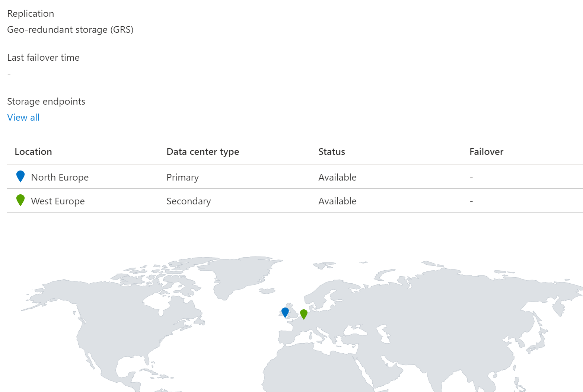Click the Primary data center type cell
Viewport: 583px width, 392px height.
coord(182,178)
